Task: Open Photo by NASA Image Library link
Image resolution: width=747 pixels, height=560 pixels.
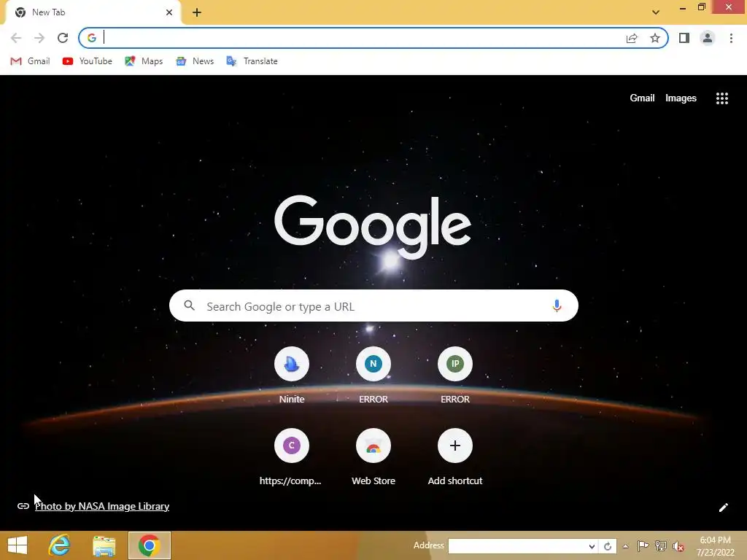Action: (x=102, y=506)
